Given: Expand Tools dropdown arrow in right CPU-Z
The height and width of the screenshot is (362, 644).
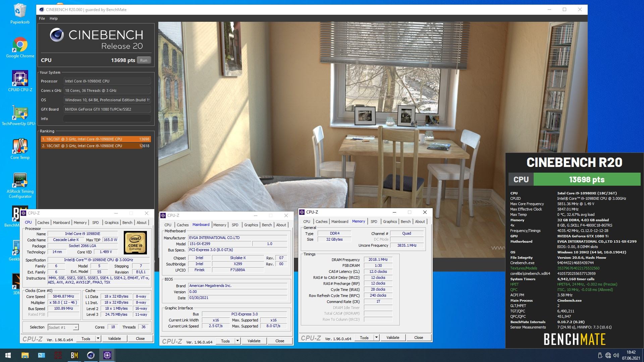Looking at the screenshot, I should [x=376, y=338].
